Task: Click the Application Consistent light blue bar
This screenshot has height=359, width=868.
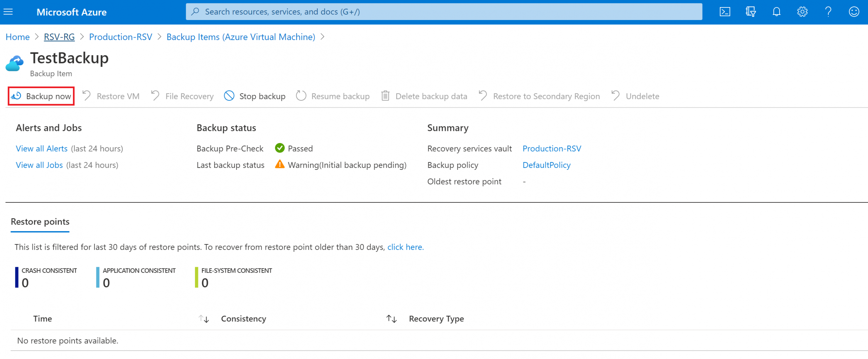Action: [x=98, y=277]
